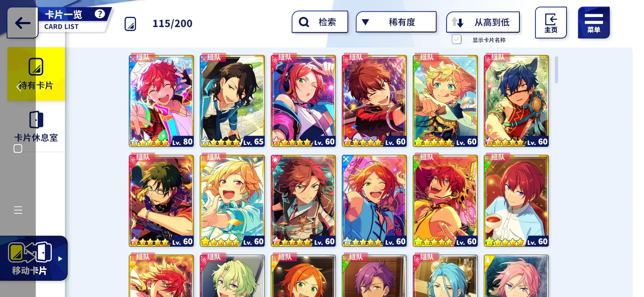The image size is (644, 297).
Task: Expand the 稀有度 sort dropdown
Action: coord(396,22)
